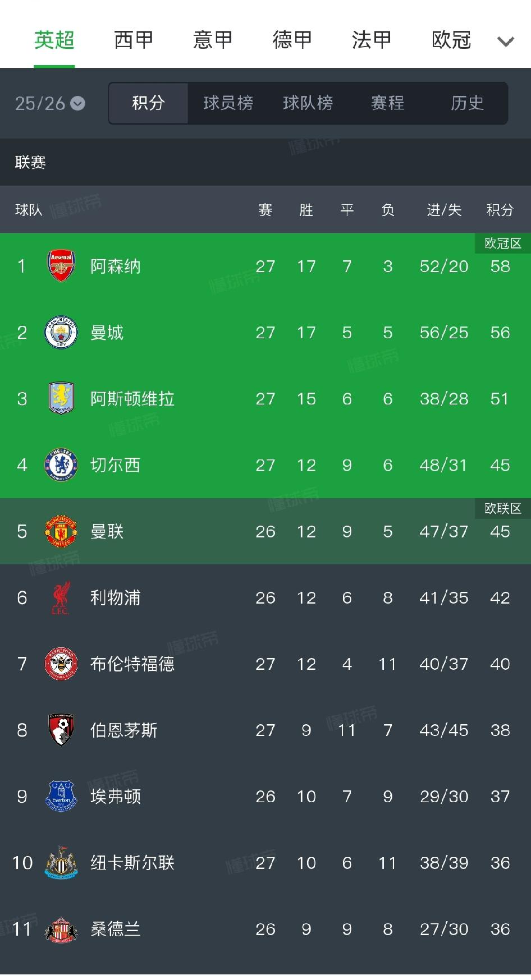Click the Aston Villa club logo
The image size is (531, 980).
(62, 399)
